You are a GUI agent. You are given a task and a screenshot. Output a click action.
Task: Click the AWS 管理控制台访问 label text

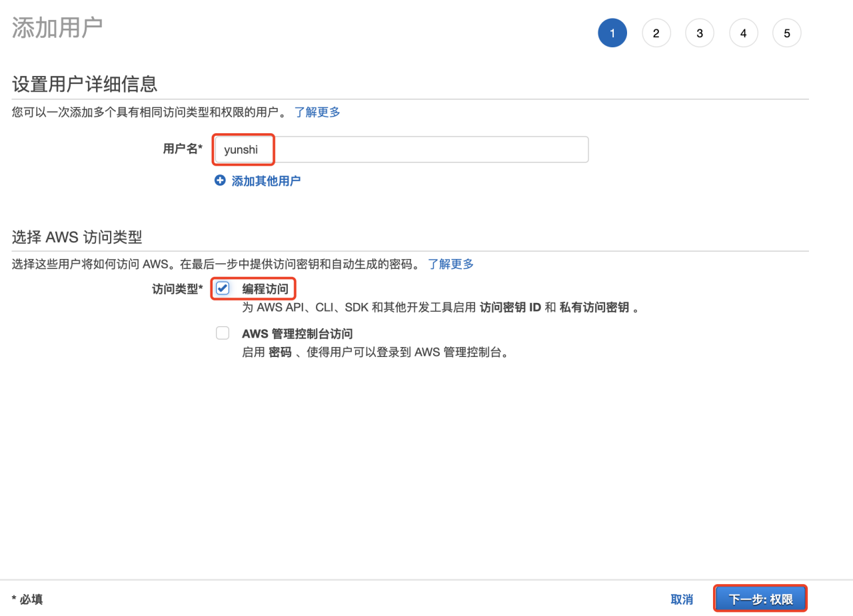[297, 334]
